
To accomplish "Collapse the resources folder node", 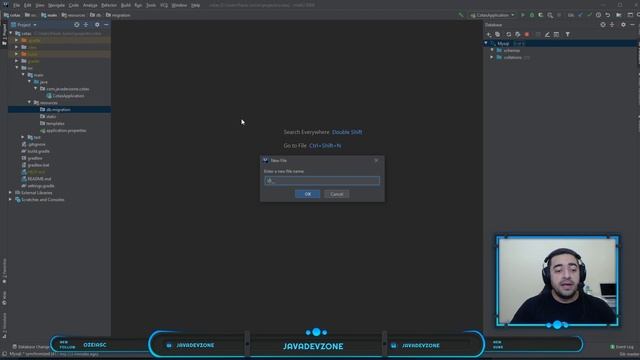I will [29, 102].
